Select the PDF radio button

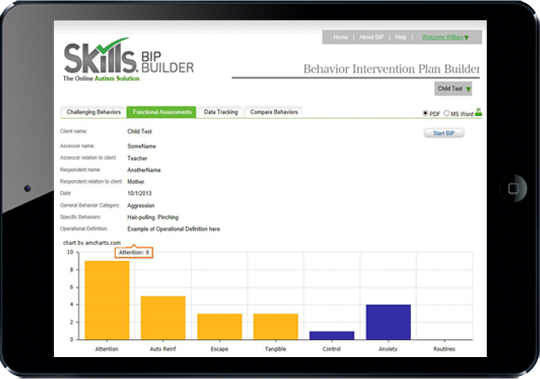pos(425,113)
